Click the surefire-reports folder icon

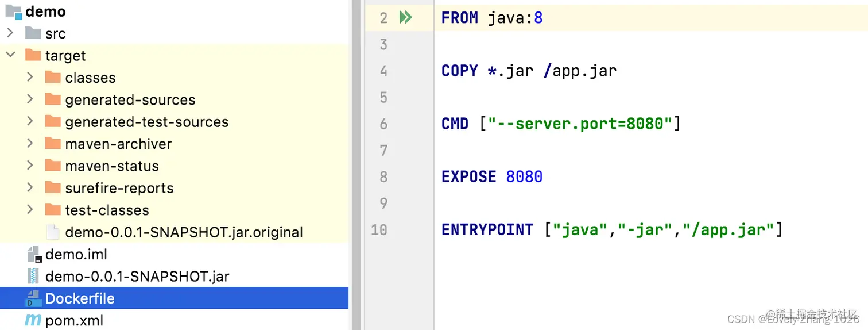[x=53, y=187]
